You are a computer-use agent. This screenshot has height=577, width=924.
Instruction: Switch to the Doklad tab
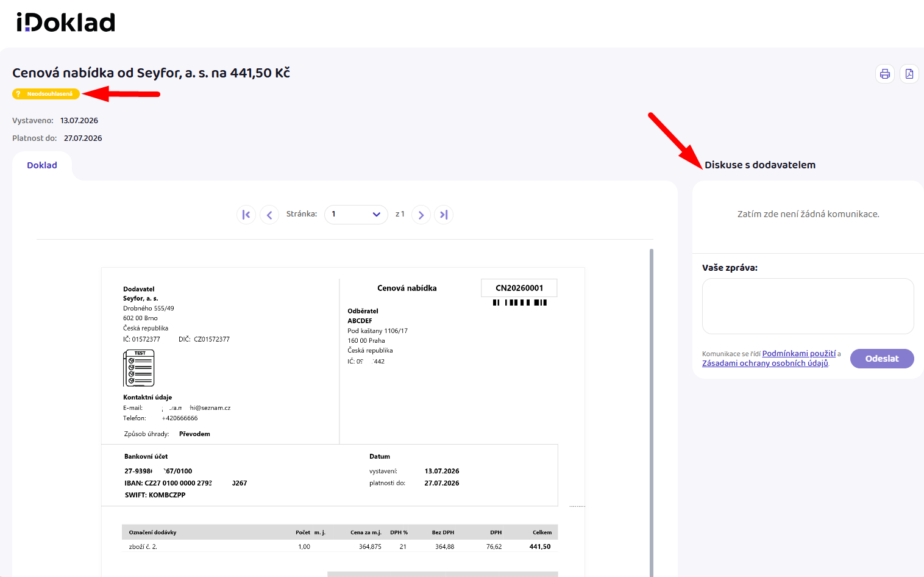(x=42, y=165)
